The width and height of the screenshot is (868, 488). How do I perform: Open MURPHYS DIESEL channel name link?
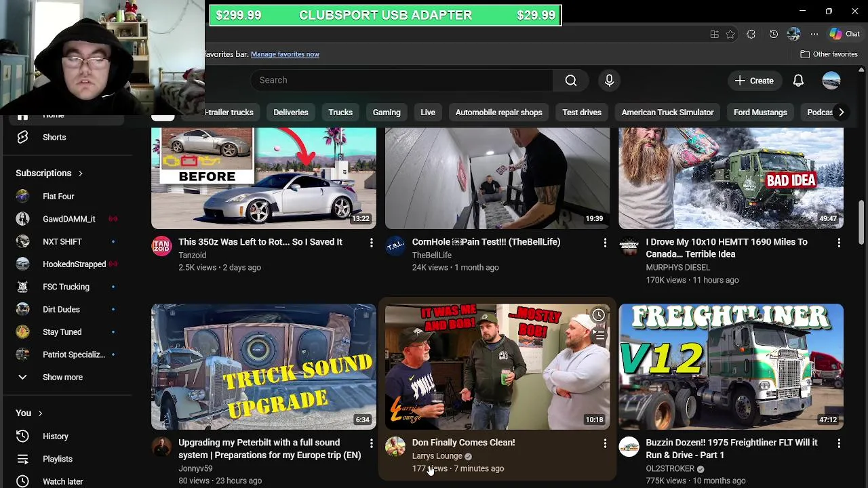(x=678, y=268)
